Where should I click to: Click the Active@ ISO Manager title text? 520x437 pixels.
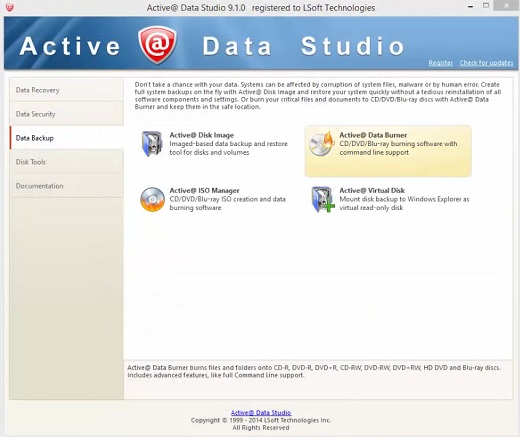[204, 190]
